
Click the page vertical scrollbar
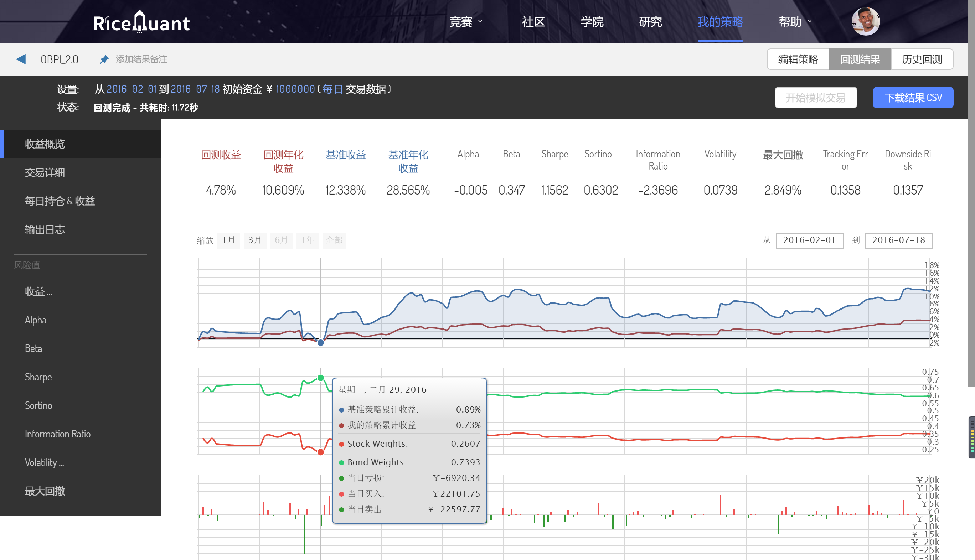[971, 192]
